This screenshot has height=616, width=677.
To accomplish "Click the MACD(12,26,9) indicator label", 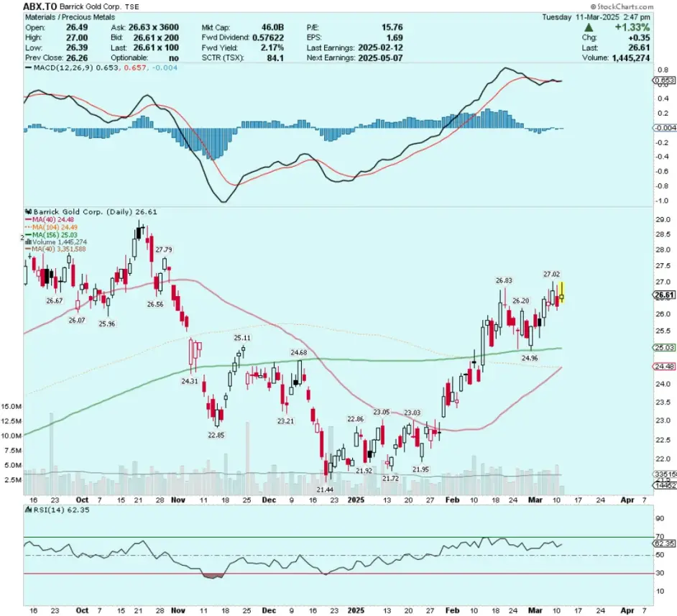I will point(63,68).
